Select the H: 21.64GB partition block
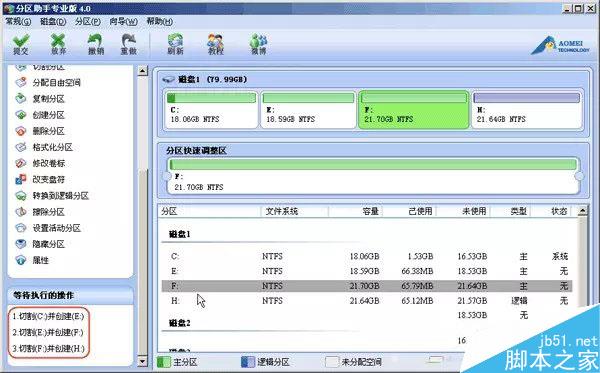Image resolution: width=600 pixels, height=373 pixels. [527, 109]
